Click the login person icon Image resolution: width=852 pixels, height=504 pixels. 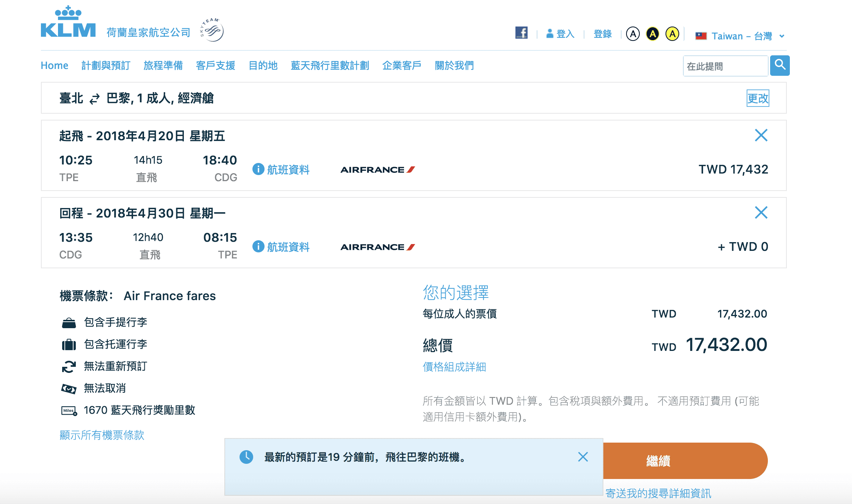click(x=550, y=34)
